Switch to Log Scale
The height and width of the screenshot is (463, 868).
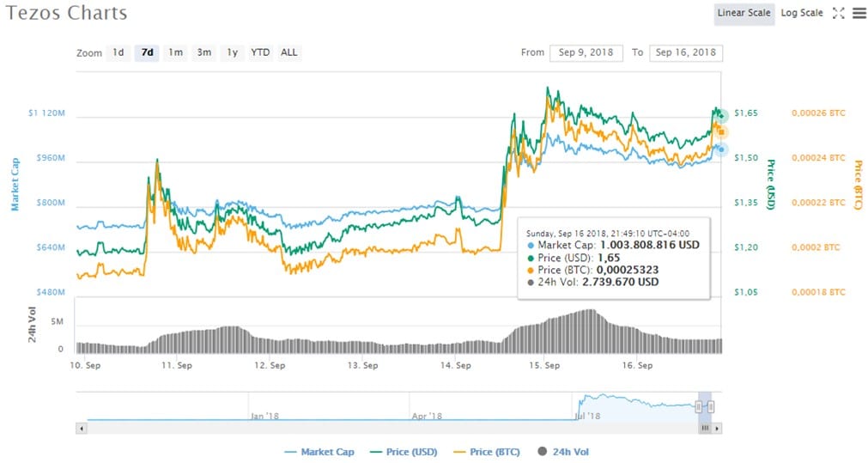click(x=802, y=13)
